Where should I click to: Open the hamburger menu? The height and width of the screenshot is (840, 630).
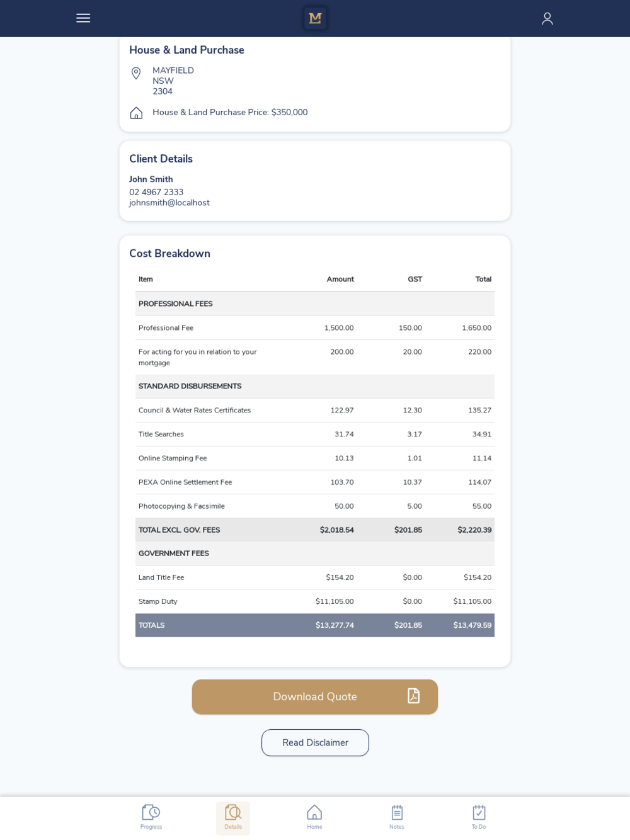pyautogui.click(x=83, y=18)
